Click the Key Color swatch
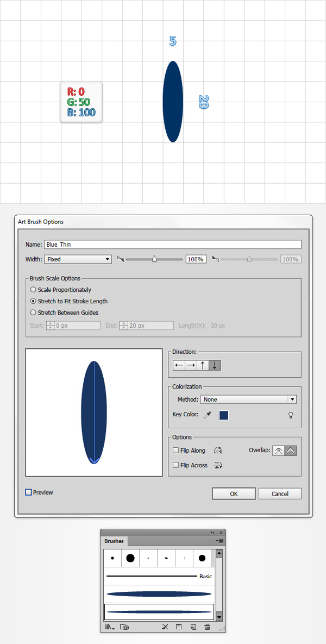The width and height of the screenshot is (326, 644). (224, 415)
